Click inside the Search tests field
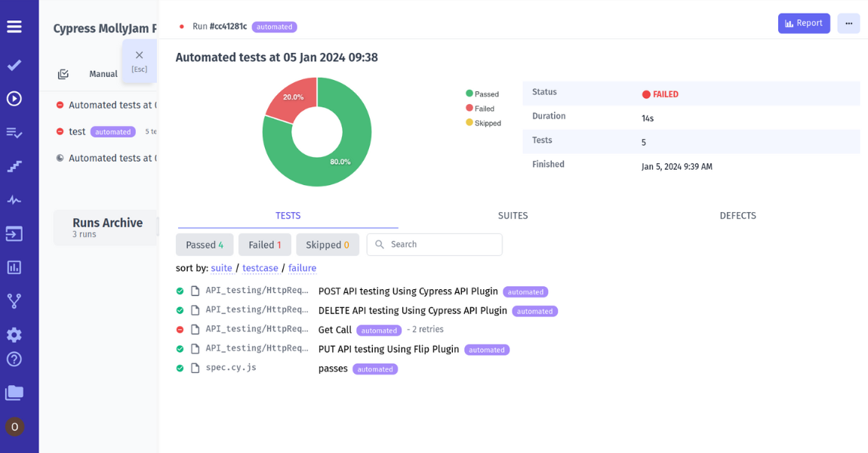 (x=434, y=244)
